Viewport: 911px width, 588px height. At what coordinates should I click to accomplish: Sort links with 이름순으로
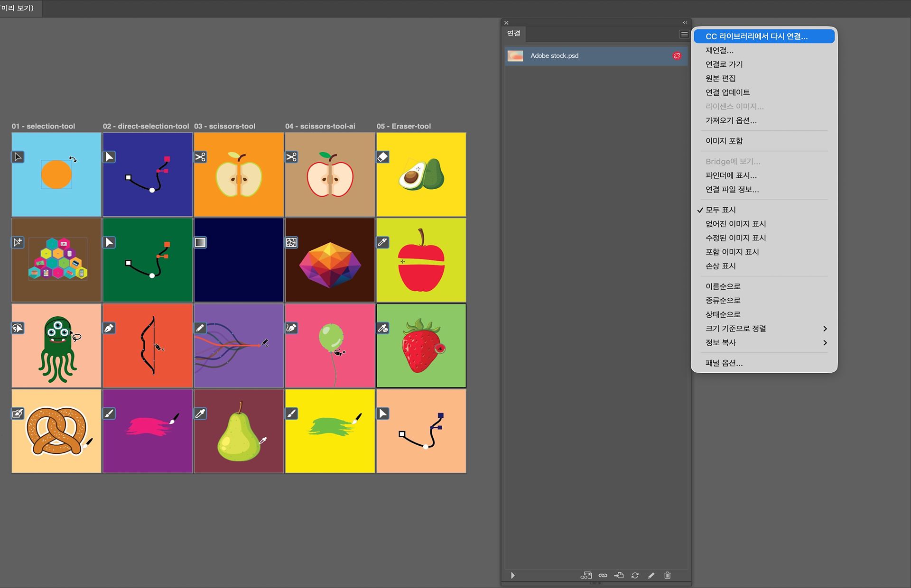coord(764,286)
